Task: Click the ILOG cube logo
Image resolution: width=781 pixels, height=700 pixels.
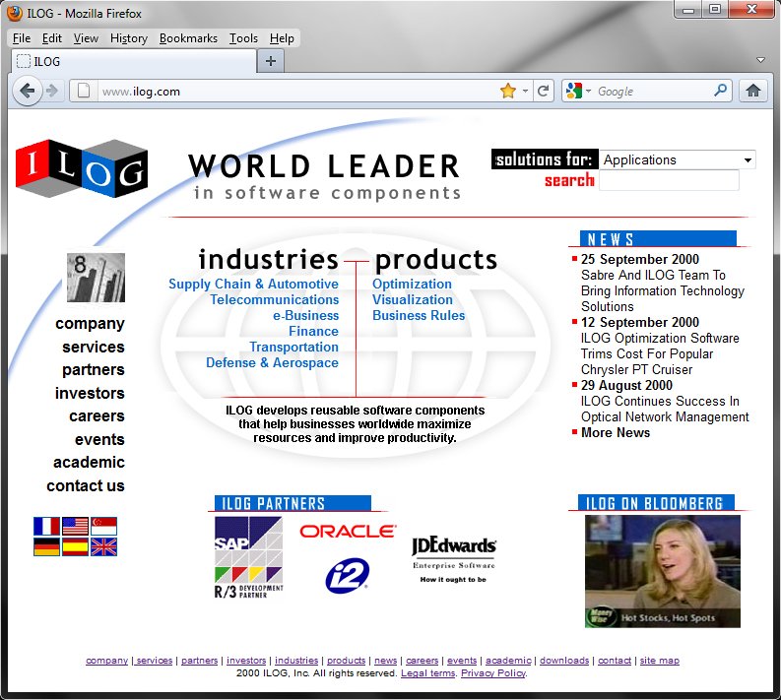Action: [82, 168]
